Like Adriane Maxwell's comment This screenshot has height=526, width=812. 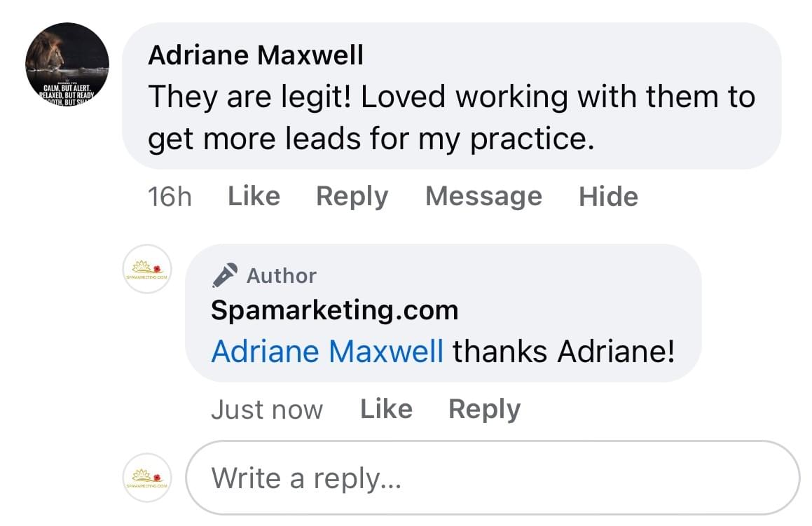tap(254, 196)
